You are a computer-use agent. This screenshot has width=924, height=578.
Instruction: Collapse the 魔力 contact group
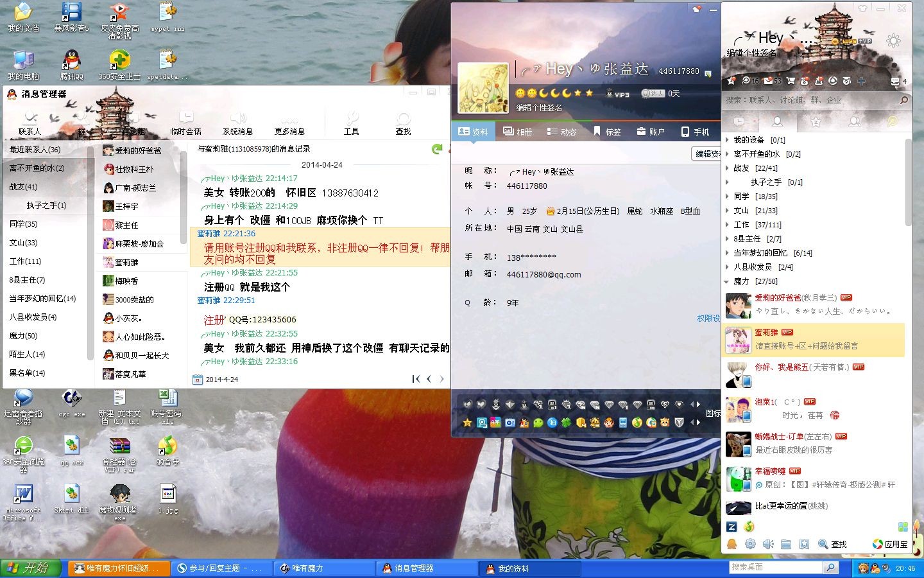pyautogui.click(x=728, y=281)
